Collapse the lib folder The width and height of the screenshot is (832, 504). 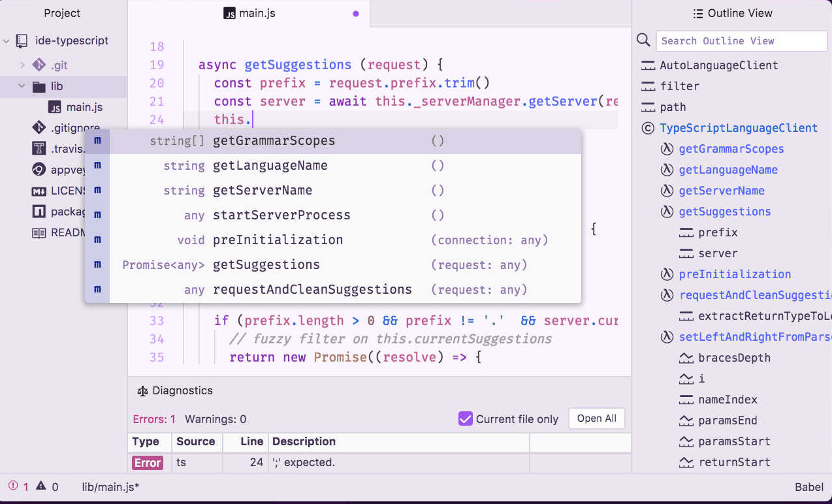pyautogui.click(x=22, y=86)
